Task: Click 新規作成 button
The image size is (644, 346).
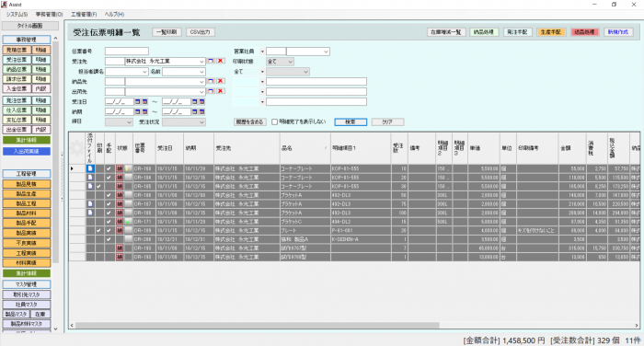Action: tap(618, 32)
